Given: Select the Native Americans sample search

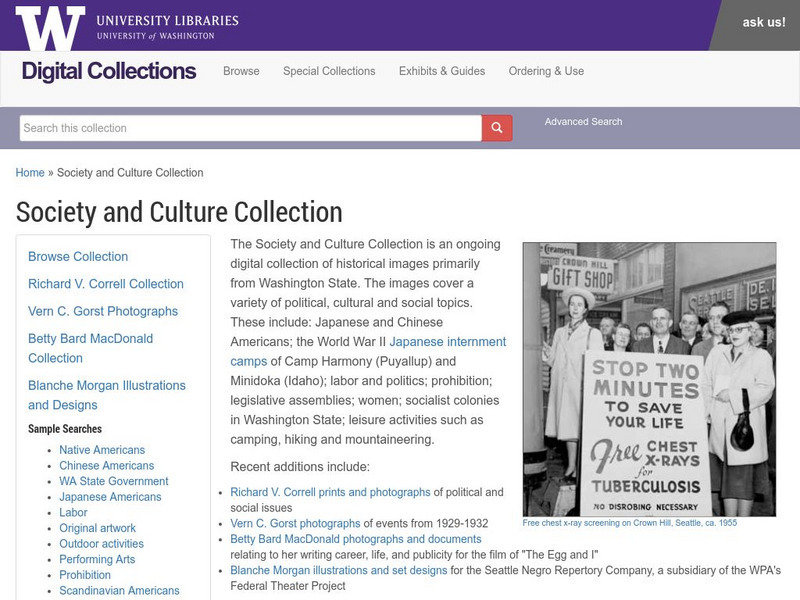Looking at the screenshot, I should pos(102,450).
